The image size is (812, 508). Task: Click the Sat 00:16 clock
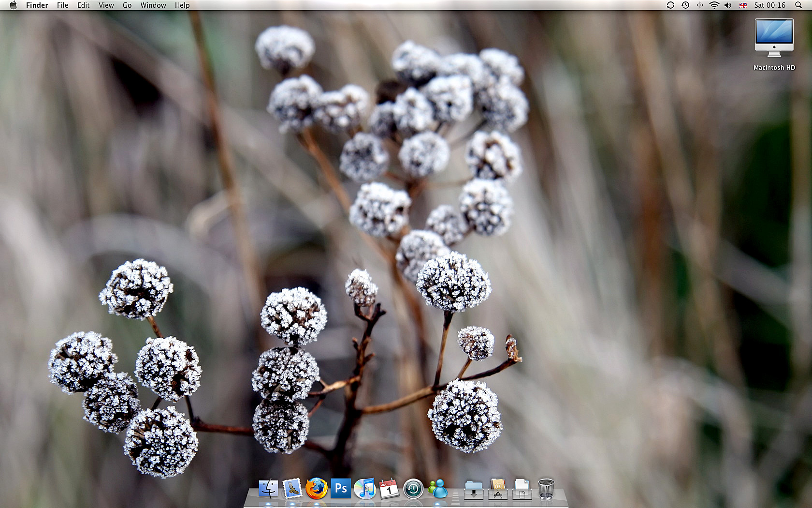[770, 5]
